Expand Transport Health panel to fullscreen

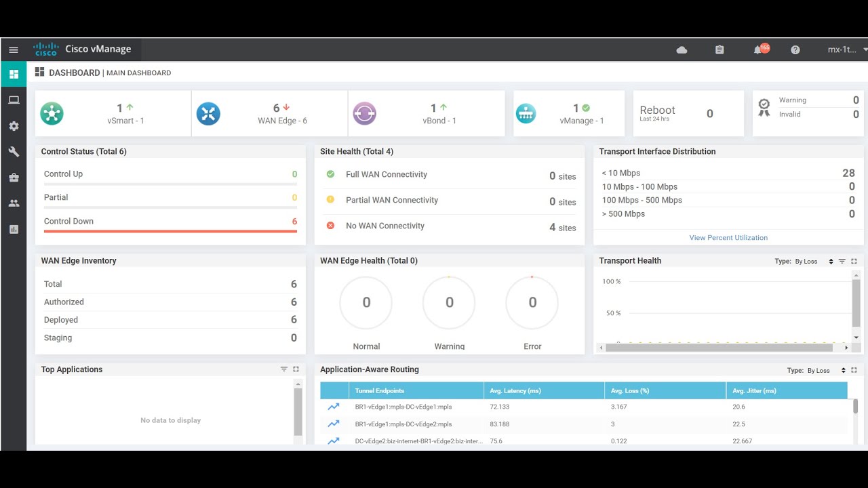coord(854,261)
